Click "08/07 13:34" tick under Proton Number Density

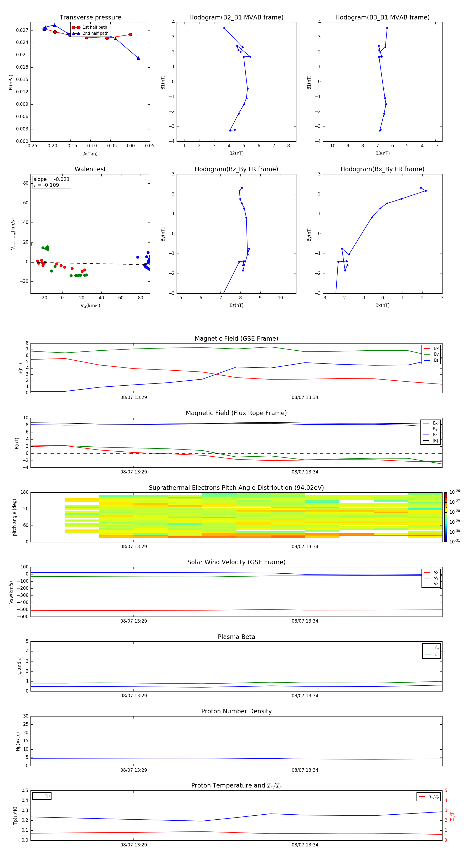click(305, 770)
